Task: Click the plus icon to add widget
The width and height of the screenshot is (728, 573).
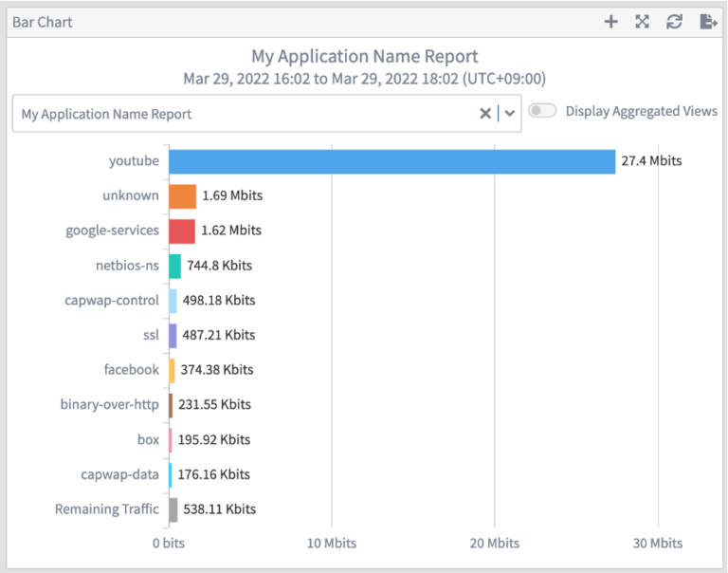Action: click(611, 22)
